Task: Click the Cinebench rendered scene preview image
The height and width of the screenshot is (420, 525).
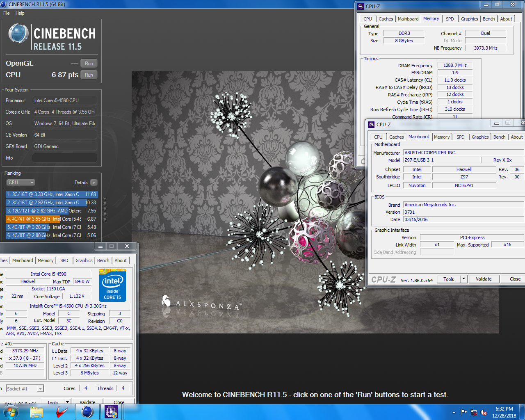Action: click(x=315, y=202)
